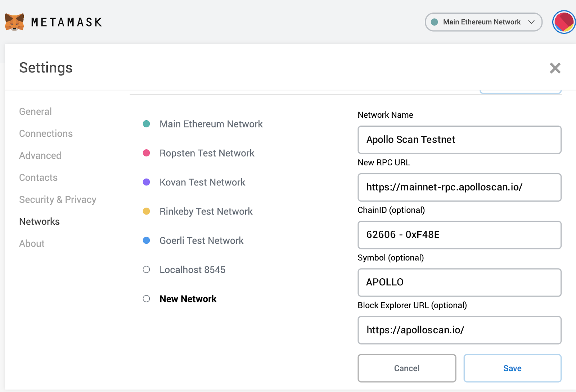Click the yellow Rinkeby network dot

pyautogui.click(x=147, y=211)
